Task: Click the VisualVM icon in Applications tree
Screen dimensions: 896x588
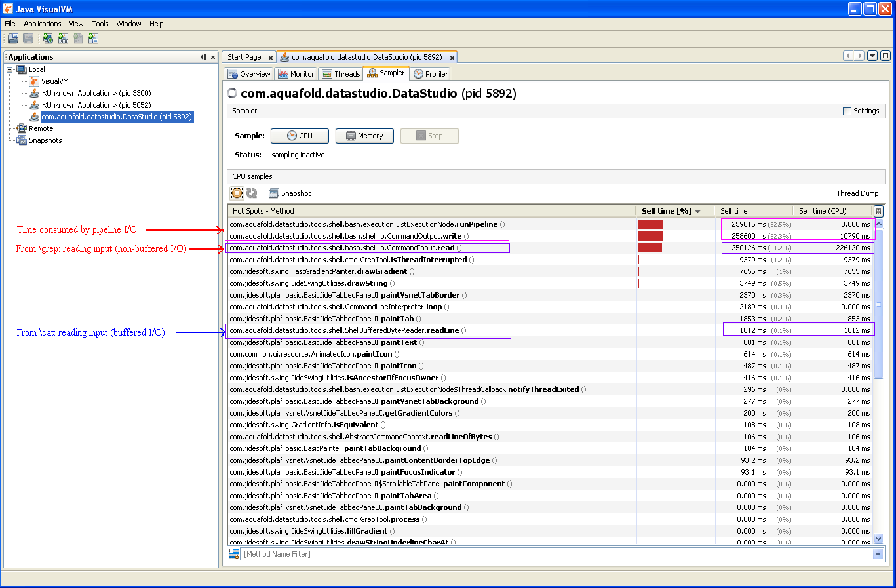Action: tap(34, 81)
